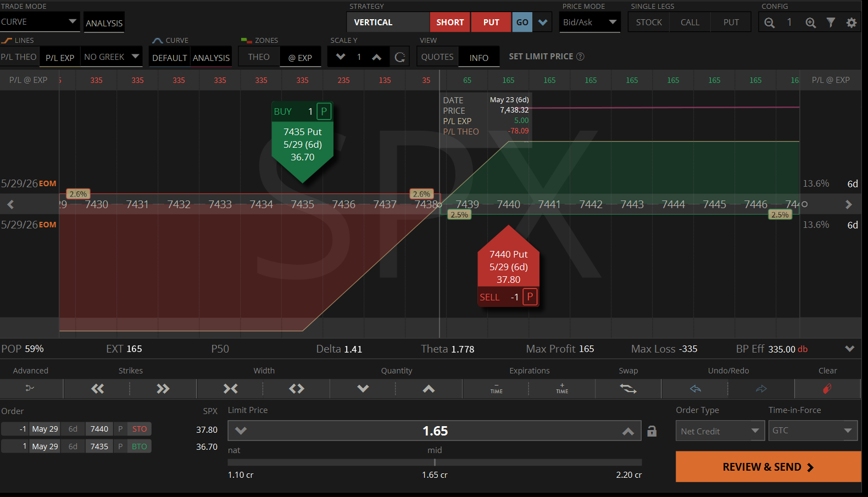Click the Swap legs icon
This screenshot has width=868, height=497.
click(x=628, y=389)
